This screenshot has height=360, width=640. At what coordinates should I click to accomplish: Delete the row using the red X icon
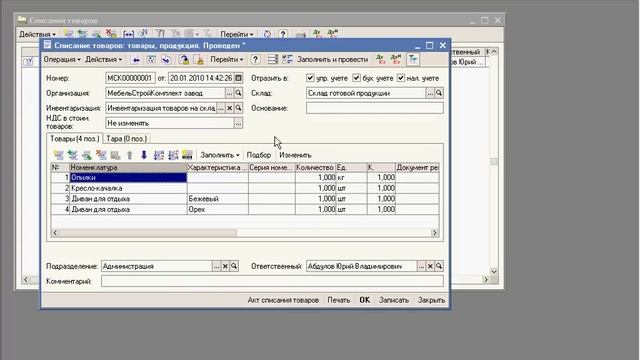101,155
